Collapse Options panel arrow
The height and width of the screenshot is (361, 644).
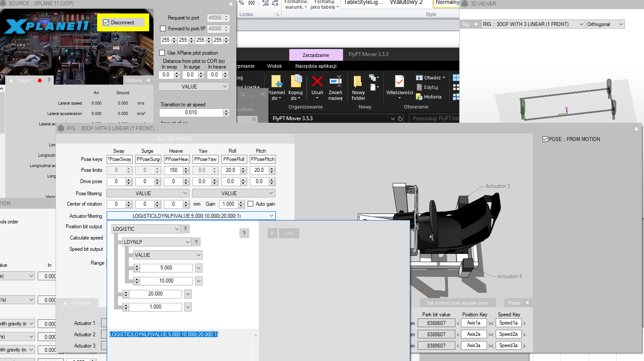[x=147, y=80]
